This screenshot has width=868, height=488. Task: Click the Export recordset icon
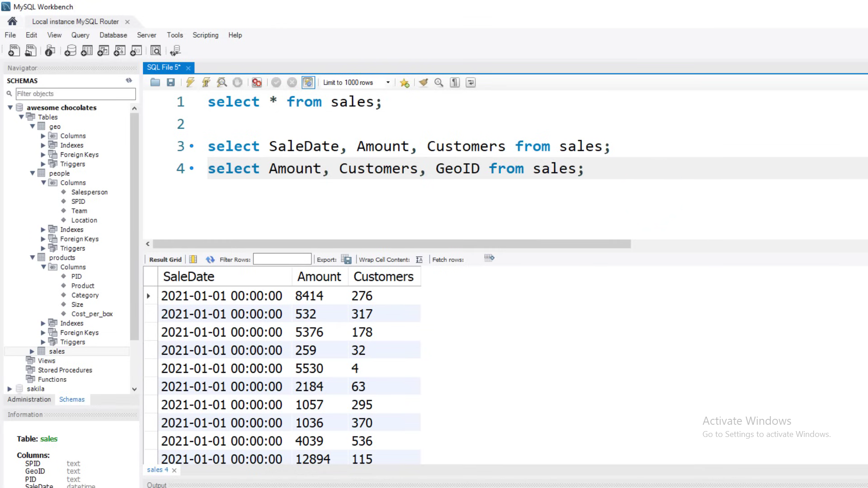coord(346,259)
